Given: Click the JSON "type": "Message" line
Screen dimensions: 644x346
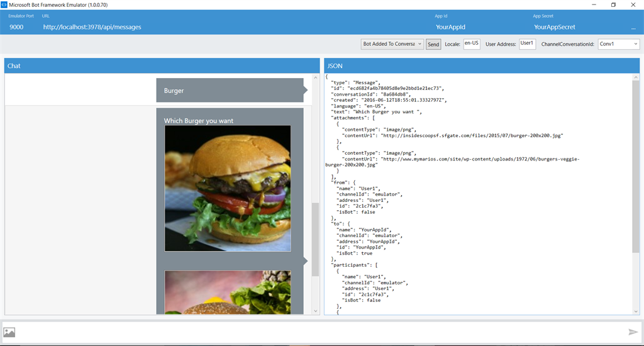Looking at the screenshot, I should pyautogui.click(x=356, y=82).
